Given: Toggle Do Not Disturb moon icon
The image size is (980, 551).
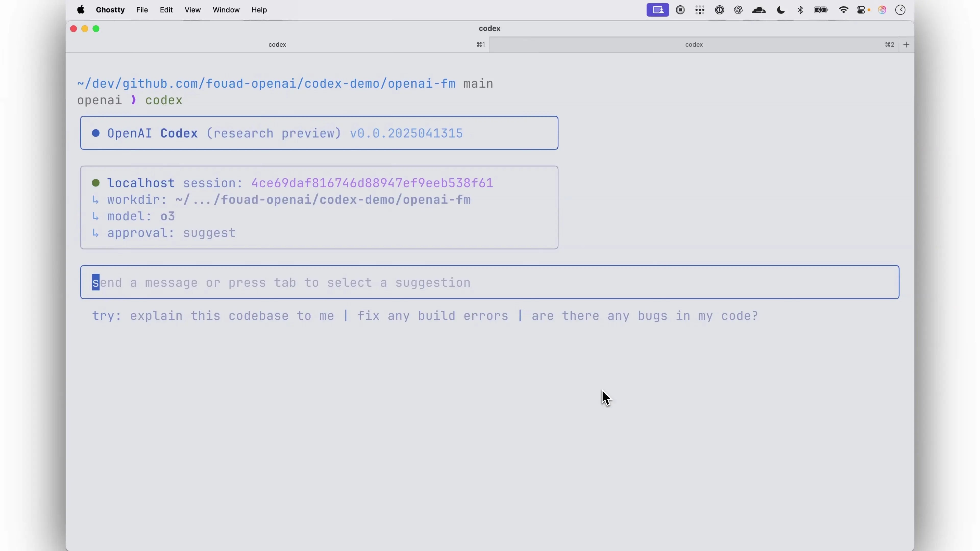Looking at the screenshot, I should (781, 10).
